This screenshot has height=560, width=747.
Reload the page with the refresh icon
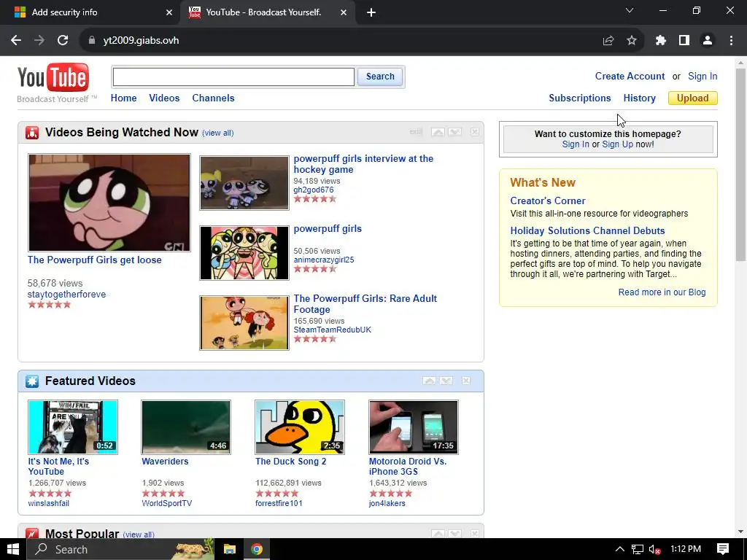tap(63, 41)
